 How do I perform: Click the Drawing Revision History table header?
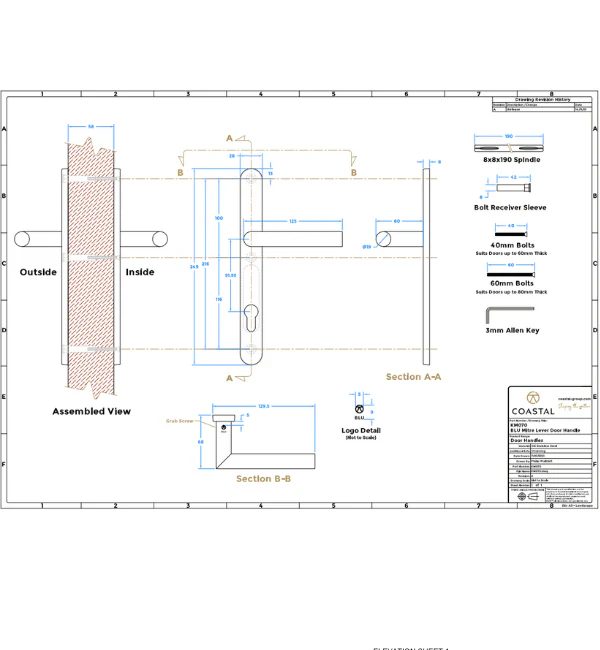[x=541, y=100]
